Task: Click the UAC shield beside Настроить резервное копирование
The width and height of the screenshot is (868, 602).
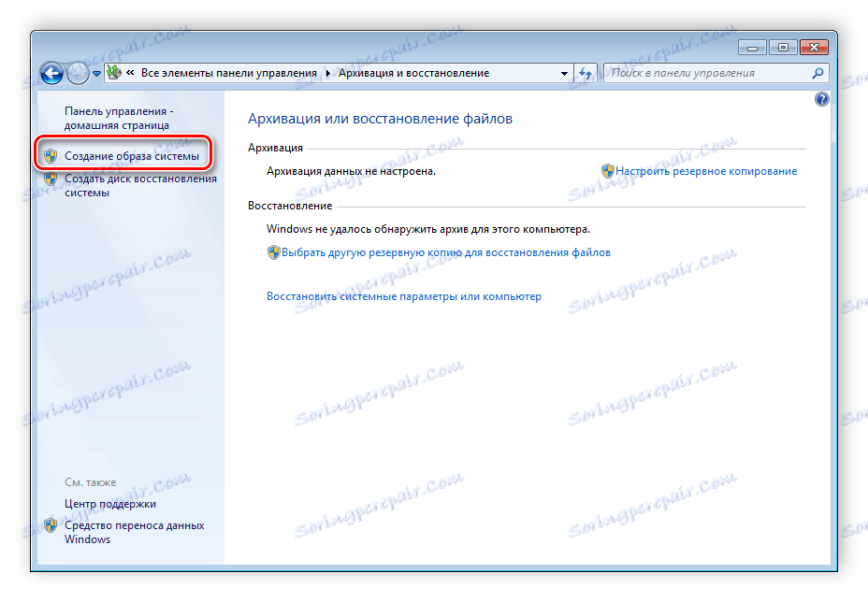Action: click(x=607, y=171)
